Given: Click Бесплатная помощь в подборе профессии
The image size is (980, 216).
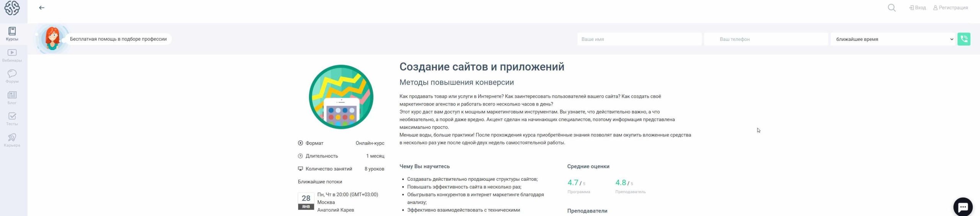Looking at the screenshot, I should pyautogui.click(x=118, y=39).
